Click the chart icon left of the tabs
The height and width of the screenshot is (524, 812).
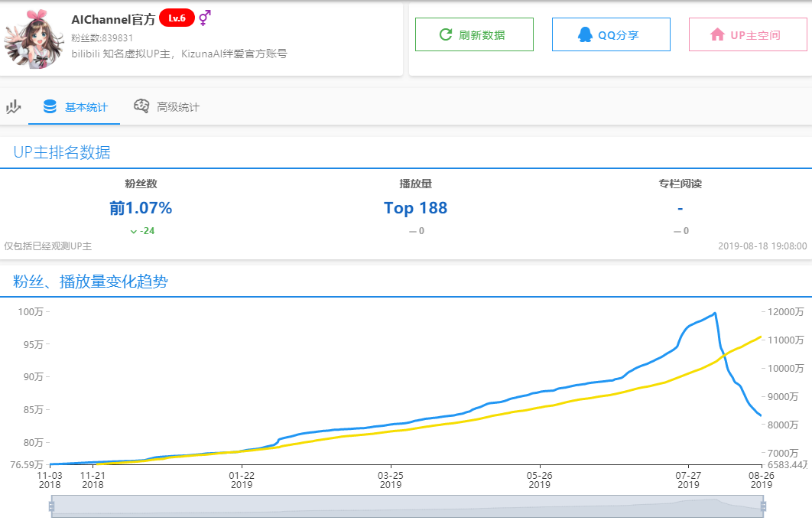click(14, 107)
